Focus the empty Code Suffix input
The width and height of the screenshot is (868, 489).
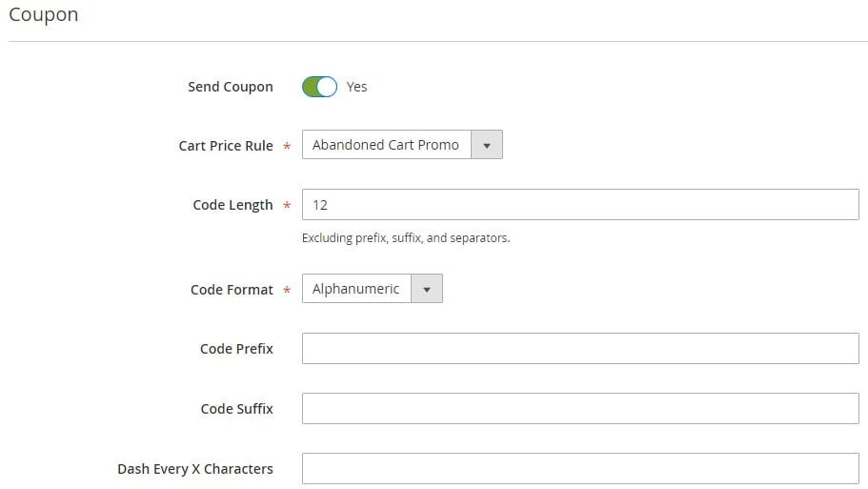[x=580, y=409]
